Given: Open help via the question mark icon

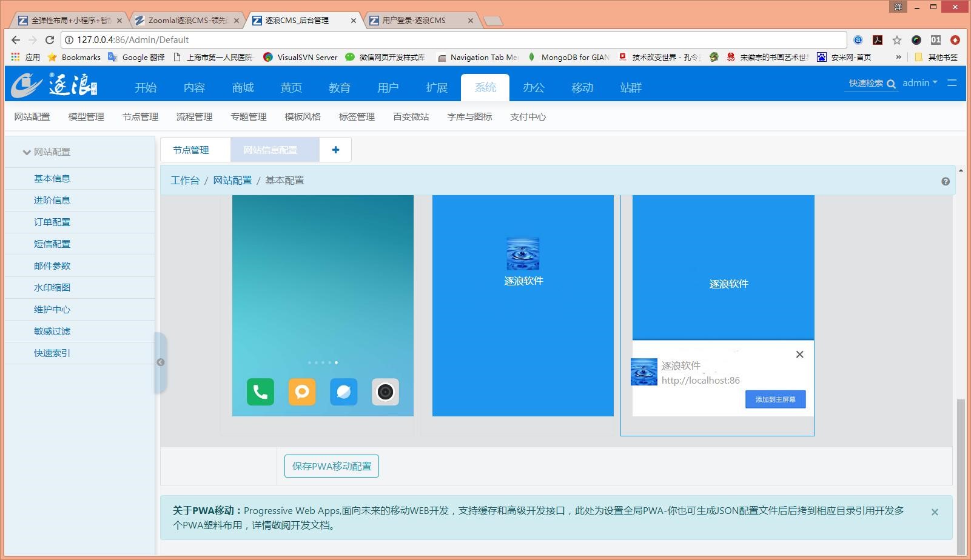Looking at the screenshot, I should point(945,181).
